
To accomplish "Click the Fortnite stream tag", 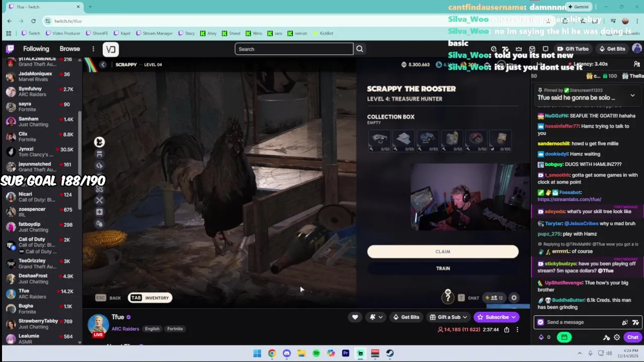I will click(175, 329).
